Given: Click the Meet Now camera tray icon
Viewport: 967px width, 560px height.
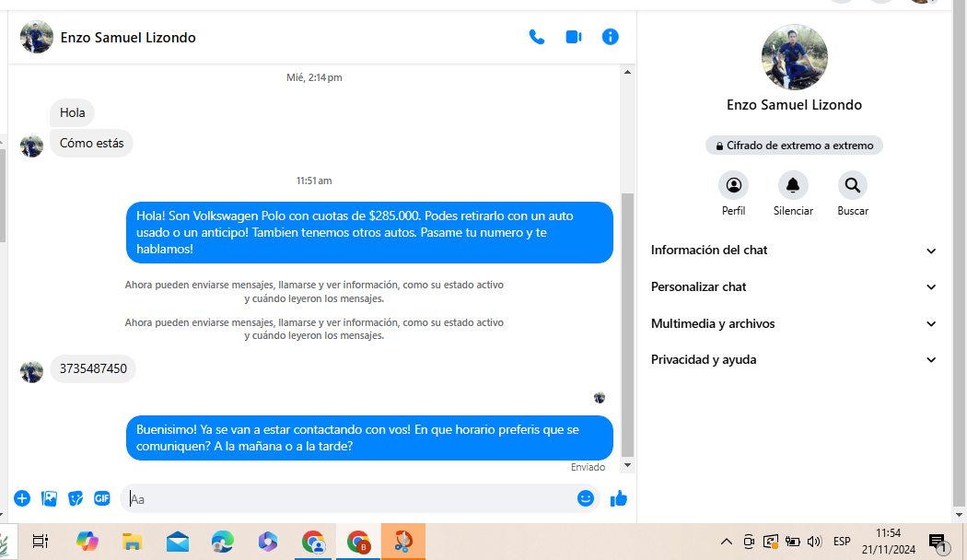Looking at the screenshot, I should [748, 542].
